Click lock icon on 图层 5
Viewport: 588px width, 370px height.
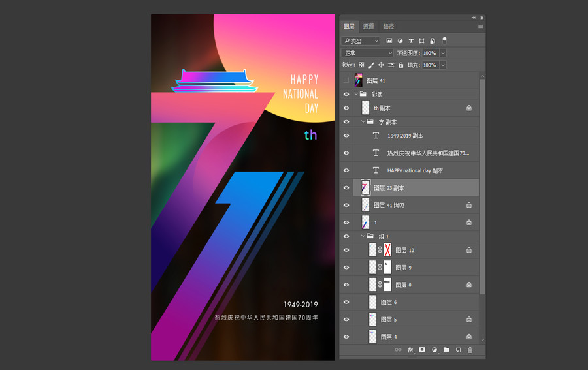[x=468, y=320]
